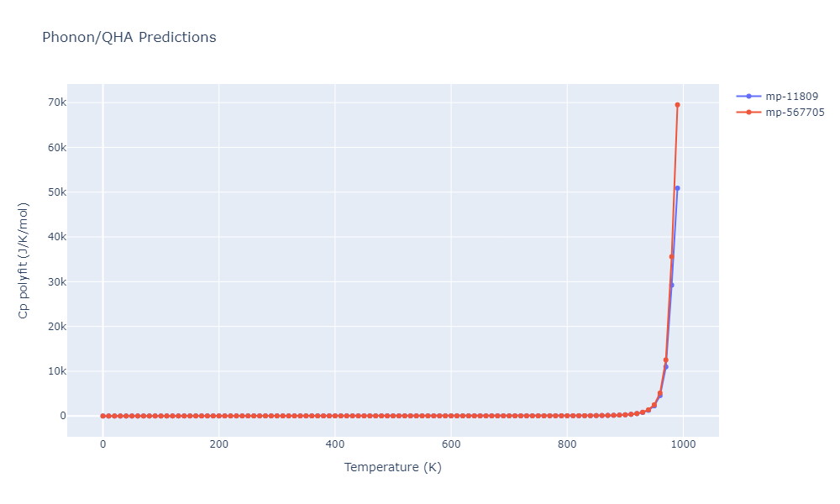Click the red data point near 12k
The height and width of the screenshot is (504, 840).
click(x=666, y=360)
